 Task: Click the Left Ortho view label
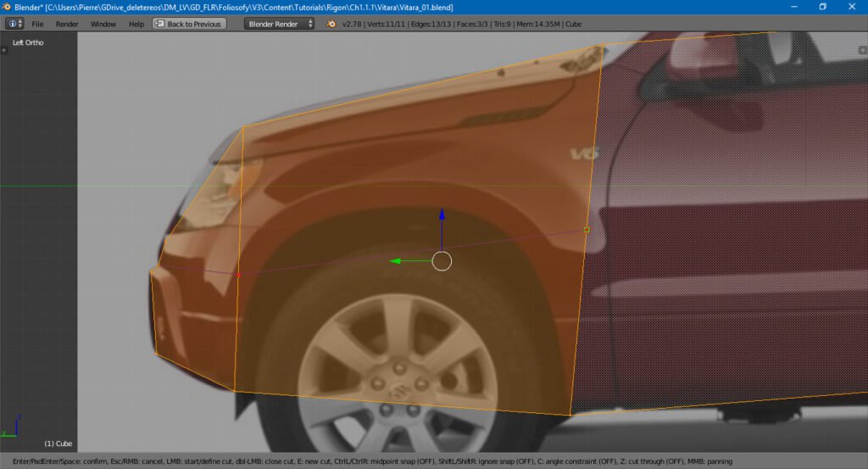pyautogui.click(x=28, y=42)
